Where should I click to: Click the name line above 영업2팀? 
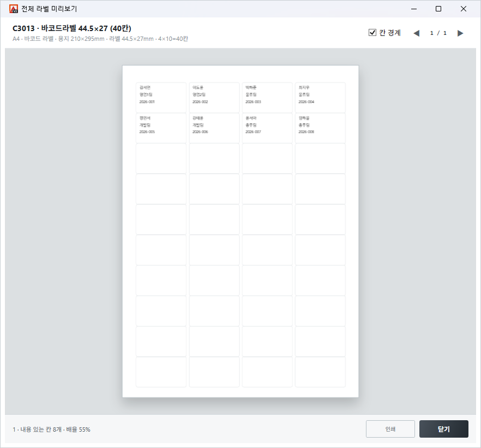pyautogui.click(x=198, y=88)
